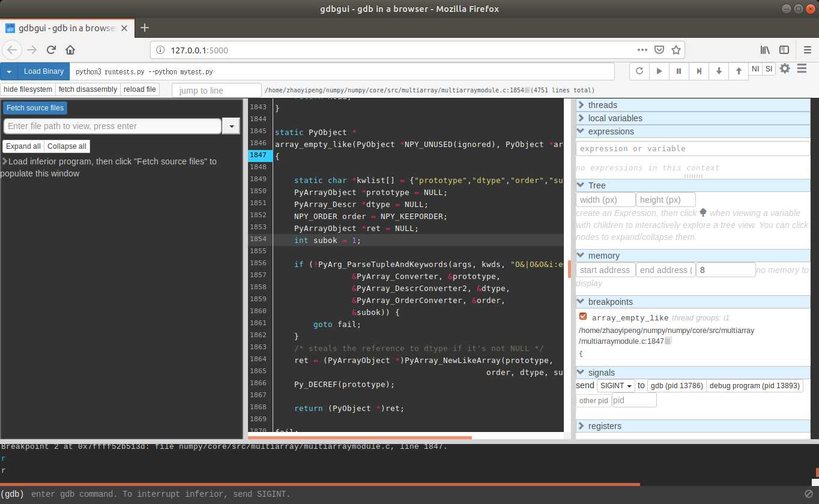Click the site information icon in address bar
This screenshot has width=819, height=504.
click(x=160, y=50)
